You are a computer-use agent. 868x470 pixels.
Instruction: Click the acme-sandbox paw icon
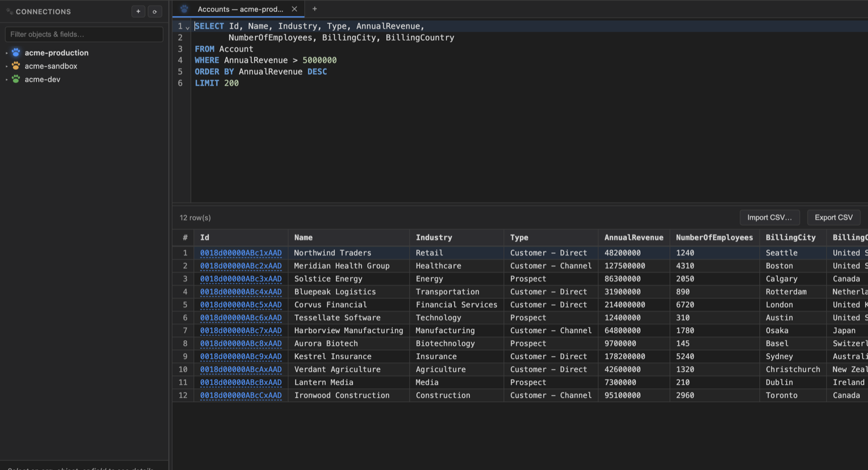pyautogui.click(x=16, y=66)
